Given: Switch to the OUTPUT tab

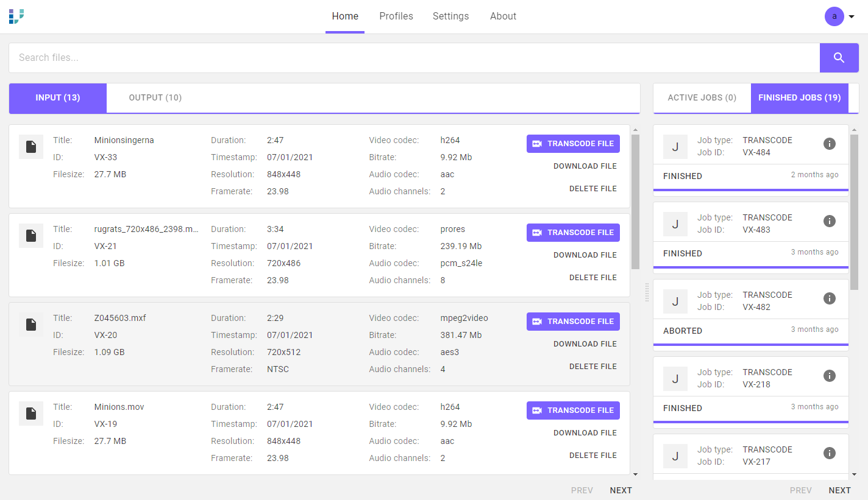Looking at the screenshot, I should tap(155, 97).
